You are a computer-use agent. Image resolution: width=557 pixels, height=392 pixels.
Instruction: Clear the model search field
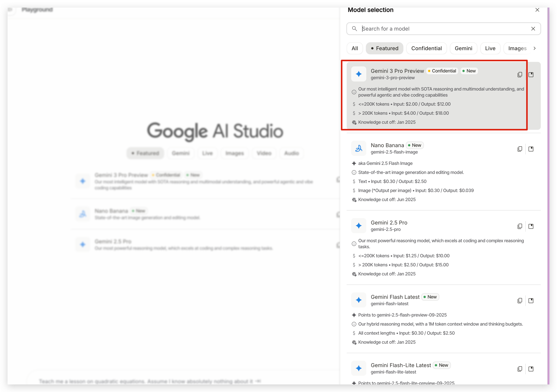[x=533, y=29]
